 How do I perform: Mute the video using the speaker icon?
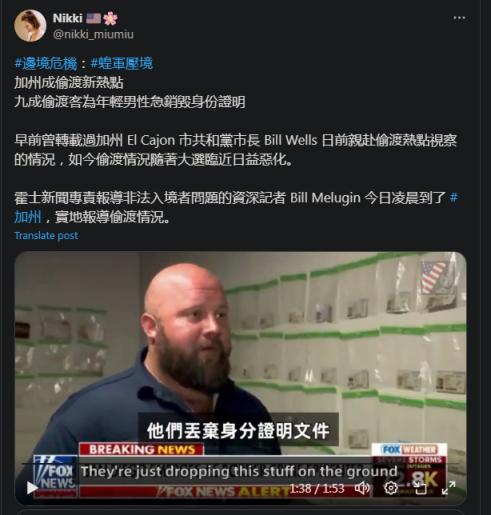(x=362, y=488)
